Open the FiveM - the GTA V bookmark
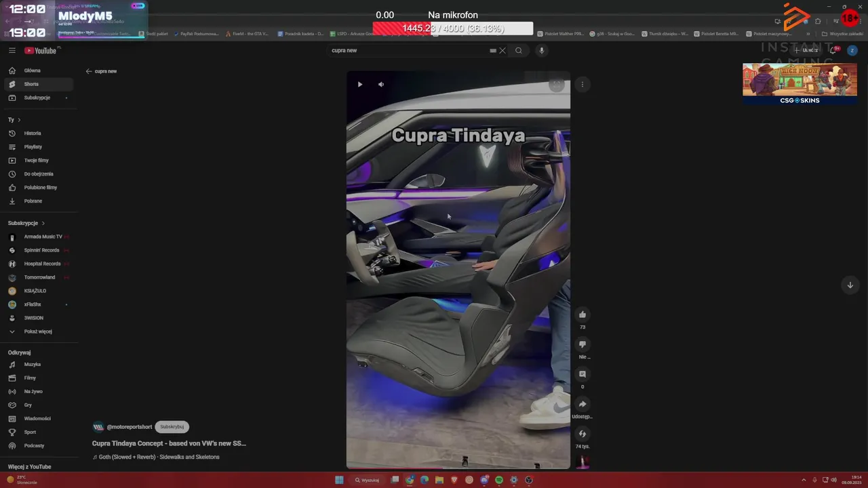Screen dimensions: 868x488 pyautogui.click(x=248, y=33)
